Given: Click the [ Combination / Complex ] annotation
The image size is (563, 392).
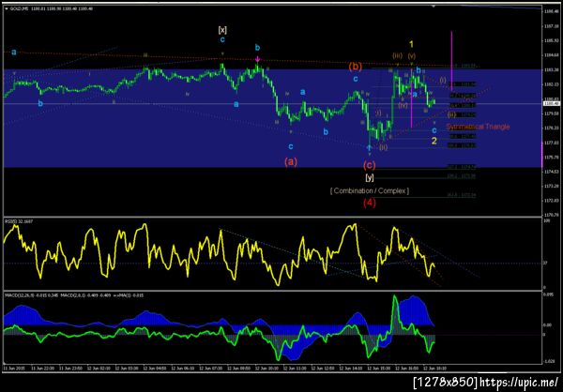Looking at the screenshot, I should (x=370, y=191).
